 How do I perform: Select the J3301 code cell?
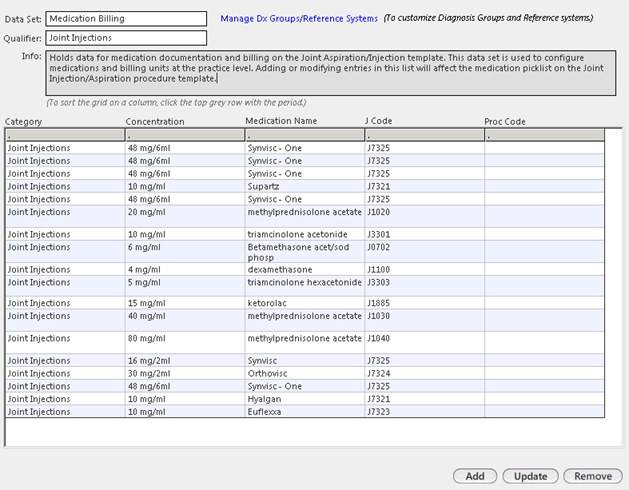424,234
